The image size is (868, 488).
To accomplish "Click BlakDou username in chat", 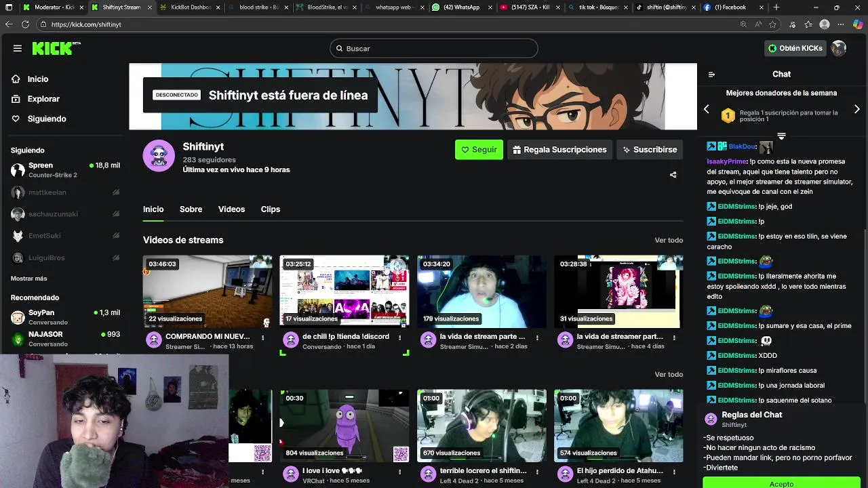I will (742, 146).
